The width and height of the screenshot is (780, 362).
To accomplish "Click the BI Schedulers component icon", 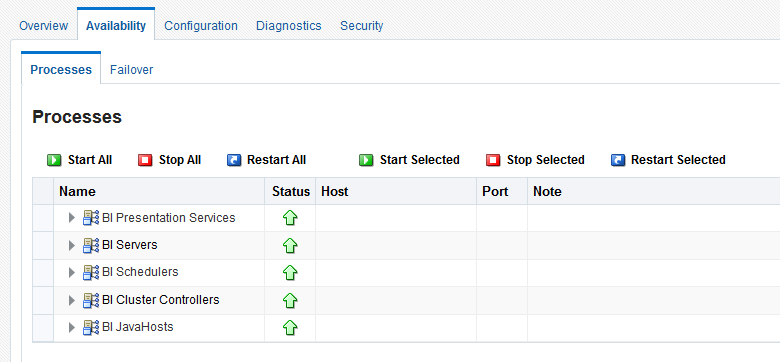I will click(91, 272).
